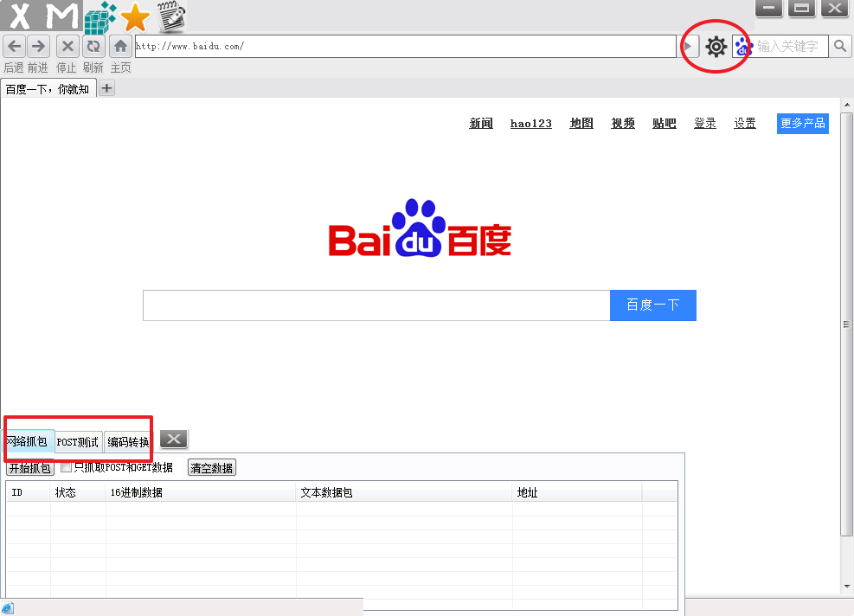Image resolution: width=854 pixels, height=616 pixels.
Task: Click the go arrow beside address bar
Action: pos(688,47)
